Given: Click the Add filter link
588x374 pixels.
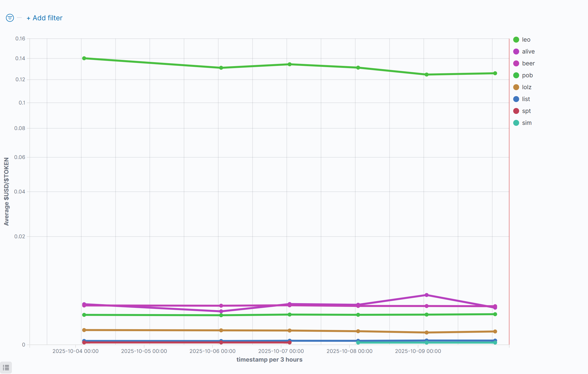Looking at the screenshot, I should pyautogui.click(x=45, y=18).
